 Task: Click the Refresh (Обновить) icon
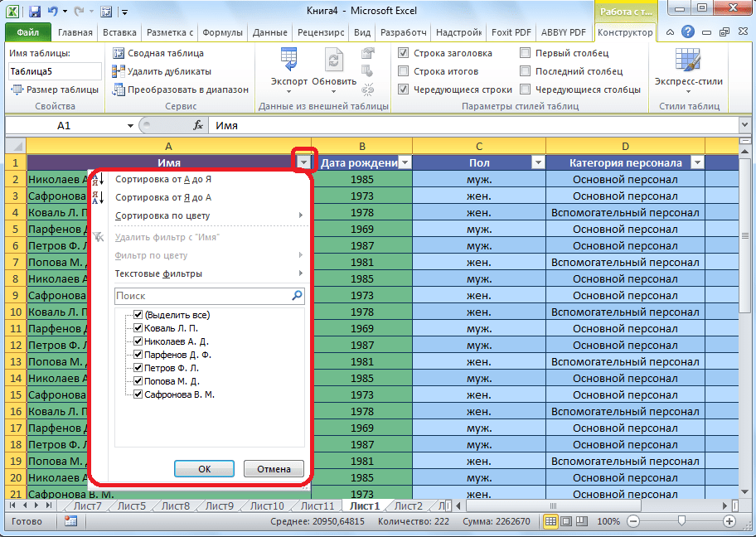[x=334, y=61]
